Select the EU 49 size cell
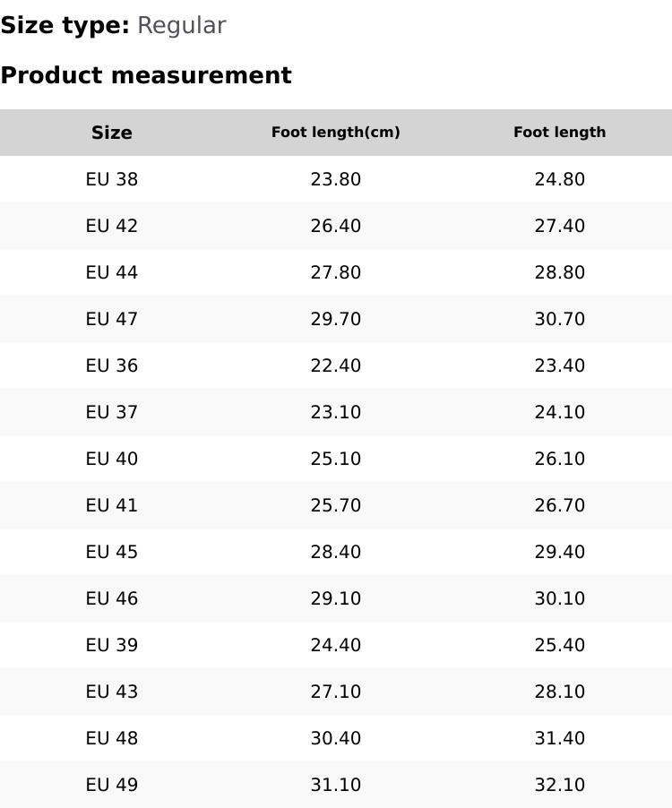This screenshot has width=672, height=808. [x=112, y=785]
